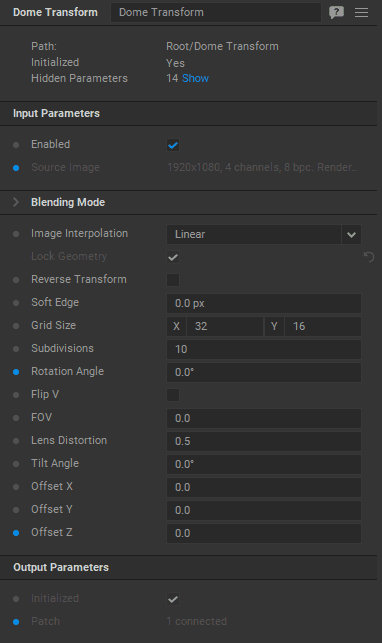Show the 14 hidden parameters
382x643 pixels.
[x=196, y=78]
